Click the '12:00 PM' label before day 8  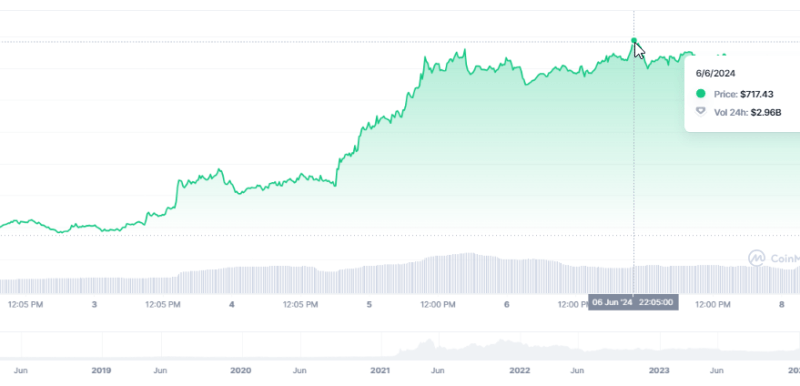[x=713, y=304]
